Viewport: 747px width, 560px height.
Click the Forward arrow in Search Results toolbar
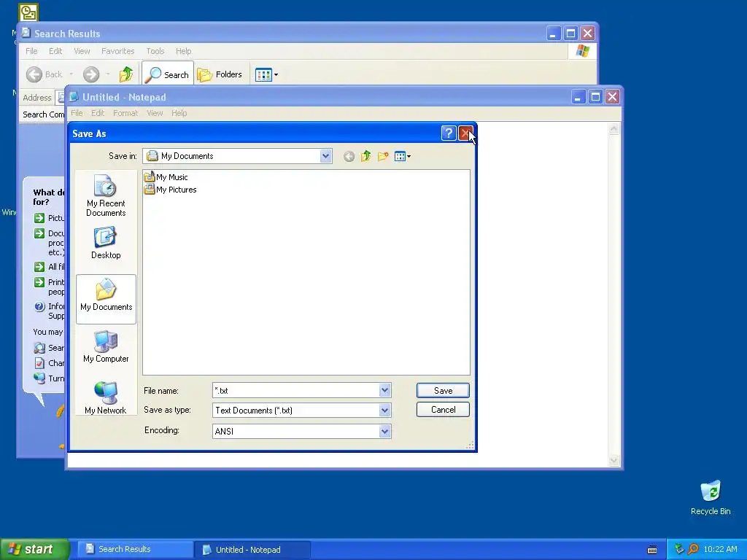pyautogui.click(x=91, y=74)
